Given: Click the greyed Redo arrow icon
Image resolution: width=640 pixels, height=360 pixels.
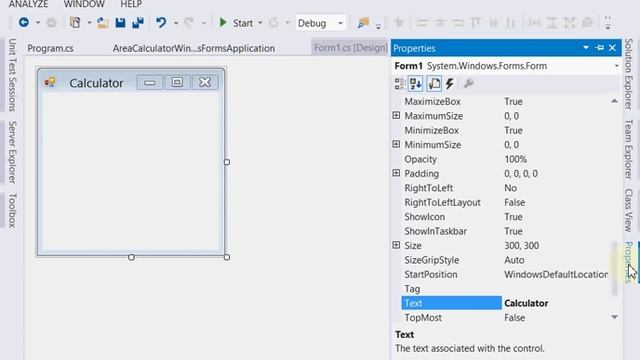Looking at the screenshot, I should tap(189, 22).
